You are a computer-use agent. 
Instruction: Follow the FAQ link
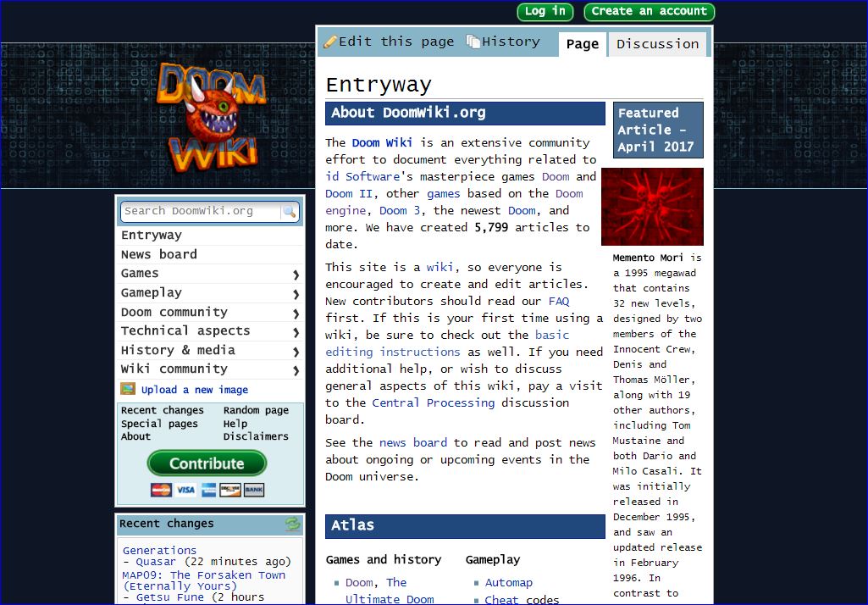(x=559, y=301)
